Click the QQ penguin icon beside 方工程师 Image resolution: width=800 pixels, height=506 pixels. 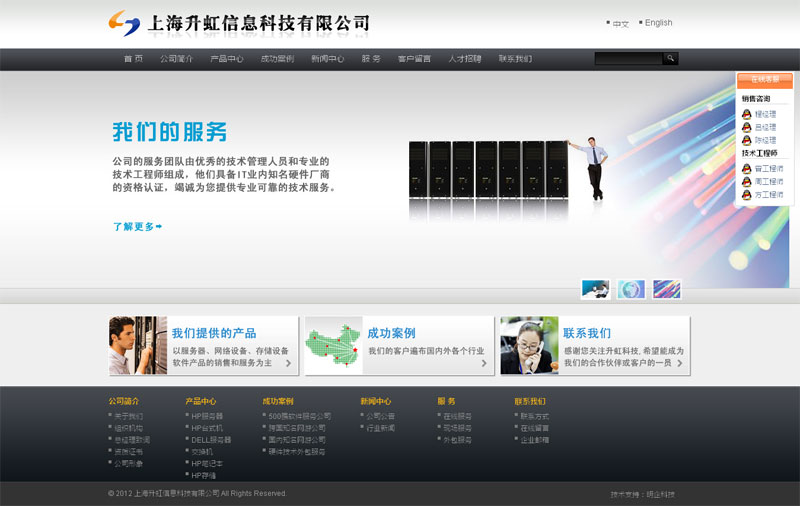[x=746, y=194]
